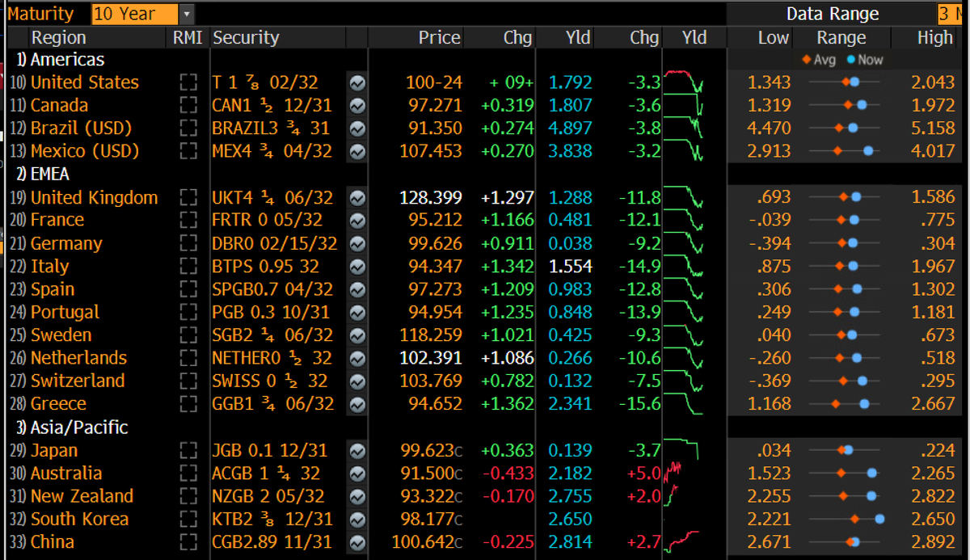This screenshot has width=970, height=560.
Task: Tick RMI checkbox for China
Action: tap(188, 542)
